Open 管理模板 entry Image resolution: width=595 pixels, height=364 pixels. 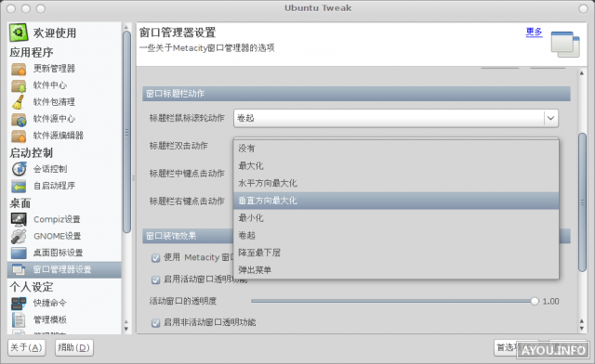(x=50, y=319)
